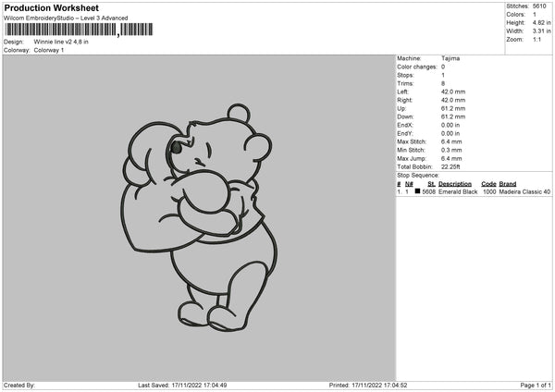Click the Down value 61.2 mm
The image size is (555, 392).
pos(453,116)
